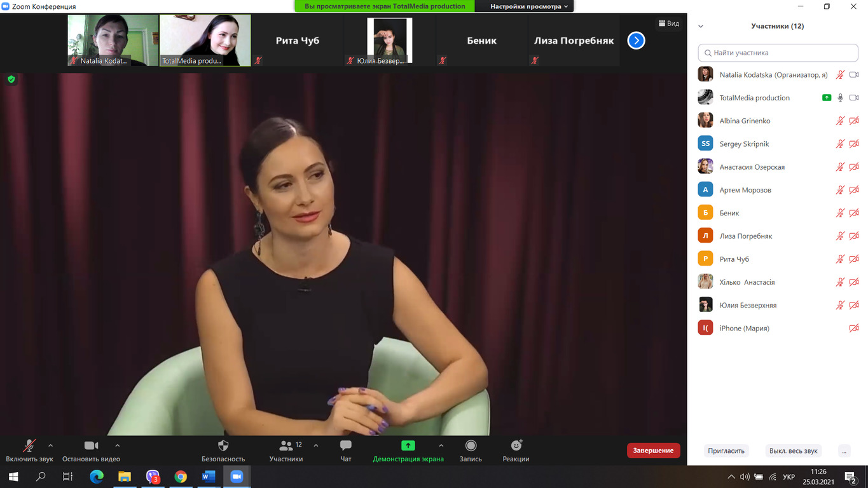Select participant Albina Grinenko in list

tap(778, 121)
